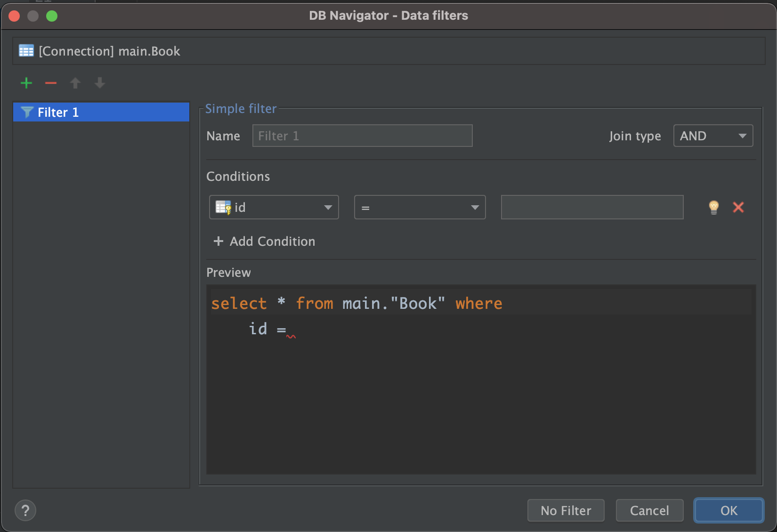Click the main.Book table icon in header
This screenshot has height=532, width=777.
click(x=26, y=51)
